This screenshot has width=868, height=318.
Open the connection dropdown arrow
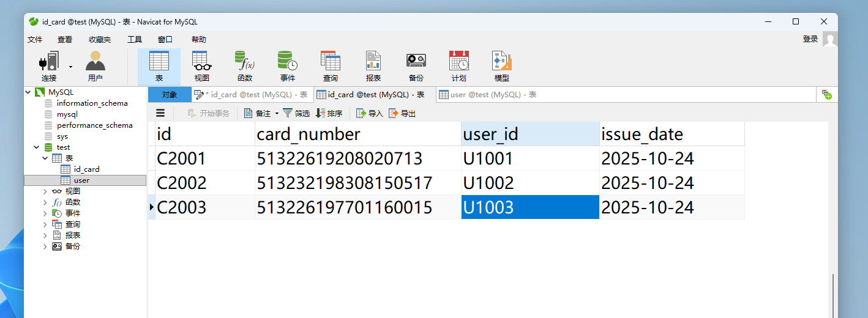[x=70, y=67]
